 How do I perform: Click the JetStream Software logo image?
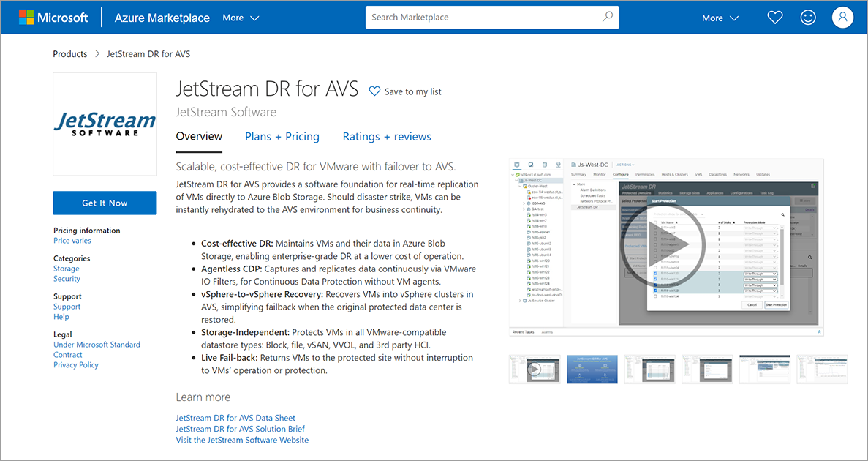(x=105, y=124)
